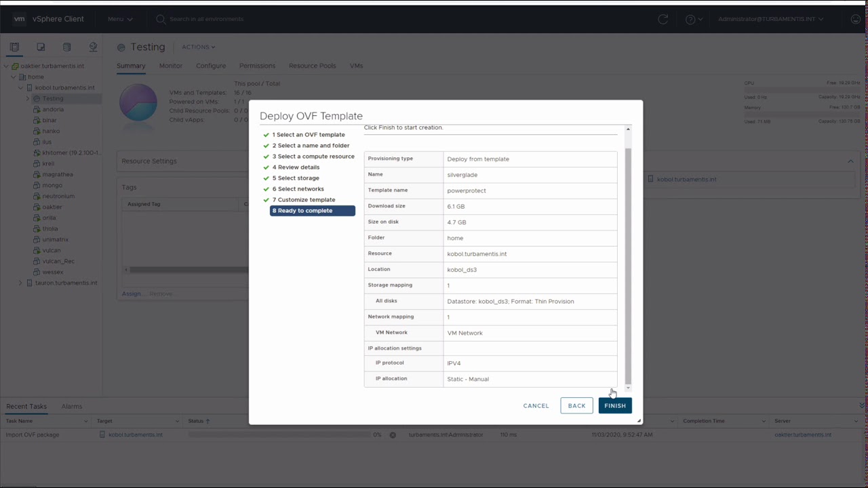Click scroll-down arrow in wizard summary

628,388
